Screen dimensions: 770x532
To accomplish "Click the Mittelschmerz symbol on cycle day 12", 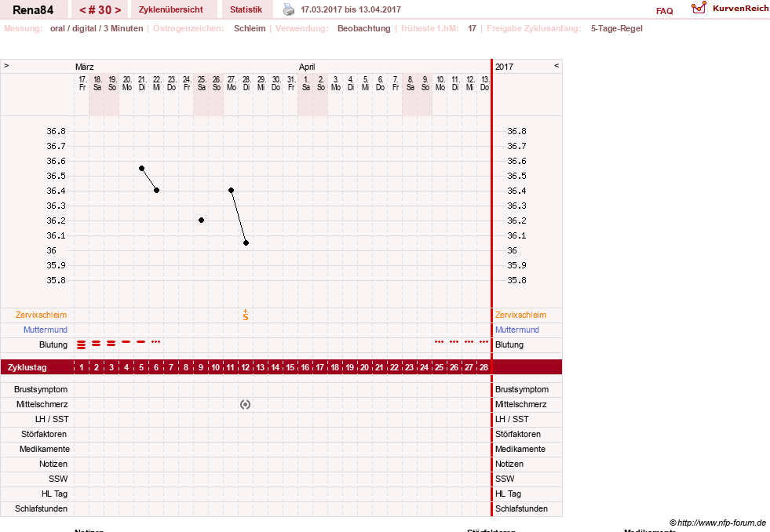I will (x=245, y=404).
